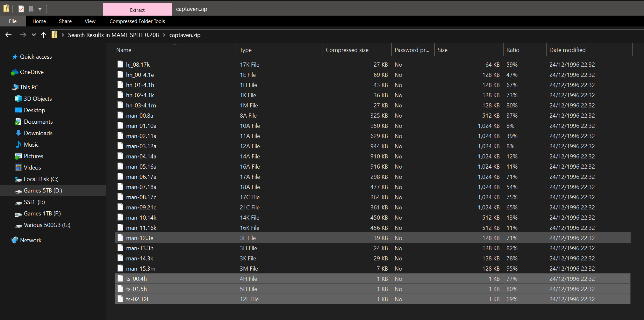The height and width of the screenshot is (320, 644).
Task: Expand breadcrumb chevron before captaven.zip
Action: 164,35
